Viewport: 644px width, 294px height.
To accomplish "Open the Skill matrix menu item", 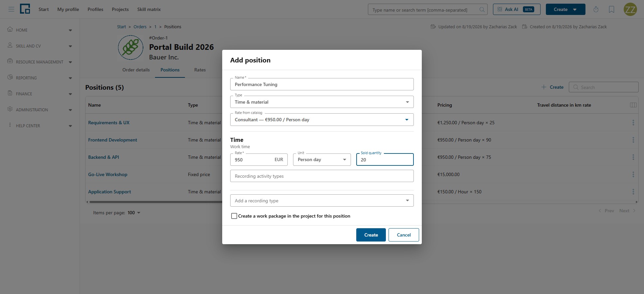I will point(149,9).
